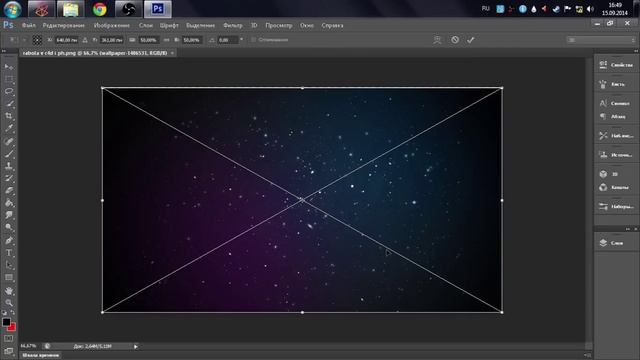640x360 pixels.
Task: Open the Окно menu
Action: (x=307, y=25)
